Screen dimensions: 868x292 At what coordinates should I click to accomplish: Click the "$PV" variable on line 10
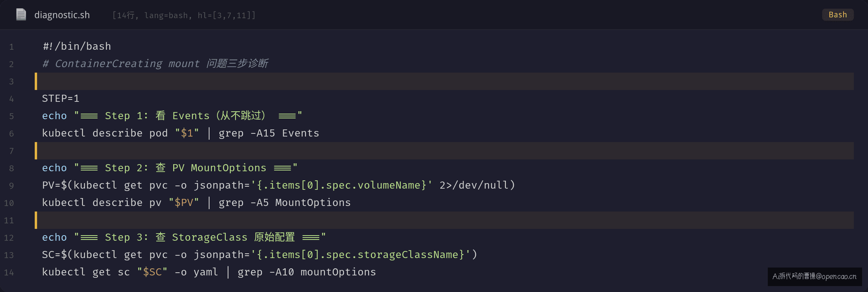(x=184, y=202)
